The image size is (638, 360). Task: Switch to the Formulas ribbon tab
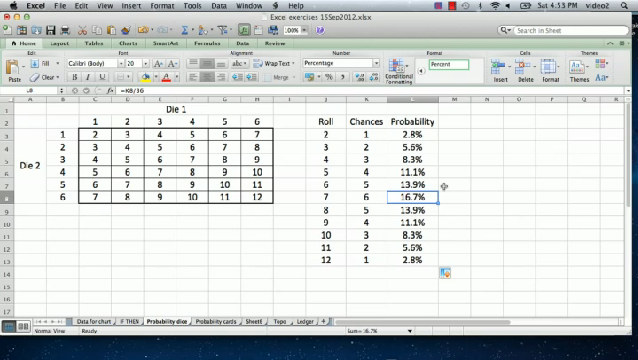click(207, 43)
